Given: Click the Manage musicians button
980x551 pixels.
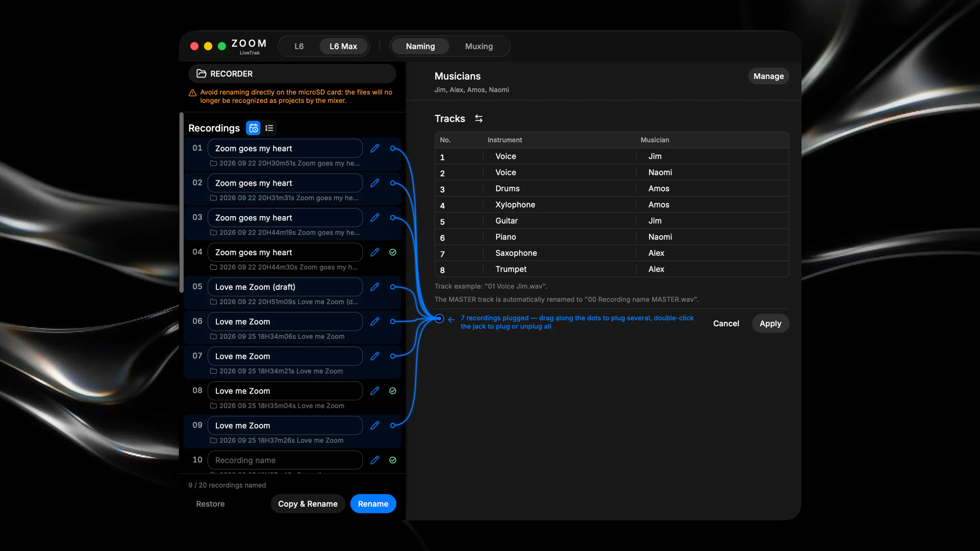Looking at the screenshot, I should [768, 76].
